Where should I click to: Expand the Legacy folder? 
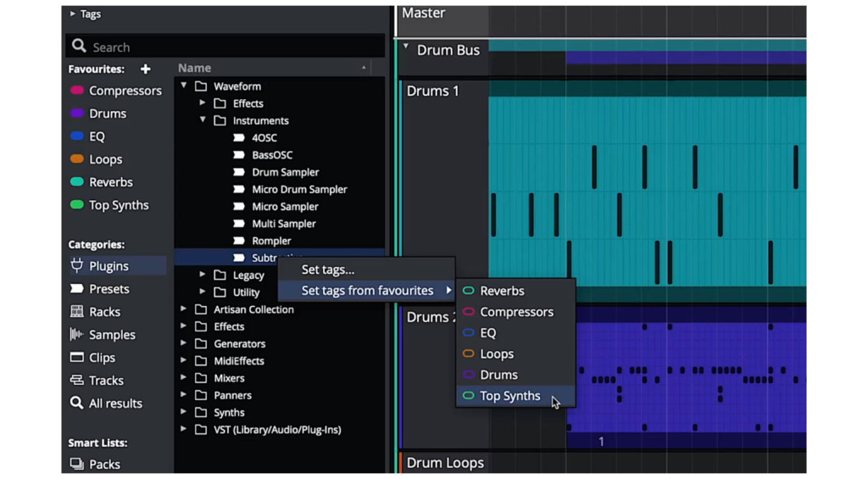(203, 274)
